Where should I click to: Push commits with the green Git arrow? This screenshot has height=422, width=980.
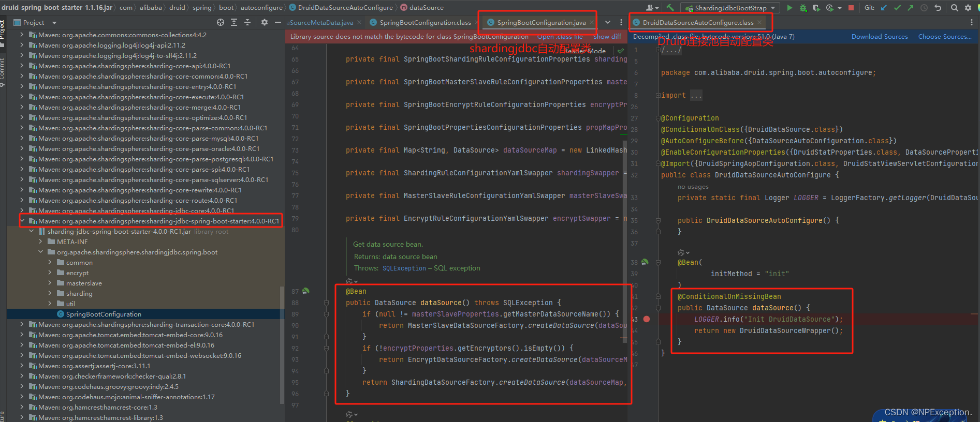point(911,8)
